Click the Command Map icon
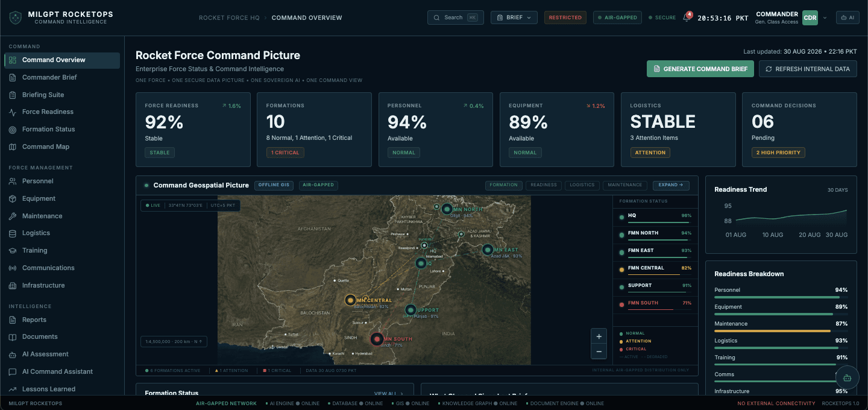Viewport: 868px width, 410px height. 13,147
